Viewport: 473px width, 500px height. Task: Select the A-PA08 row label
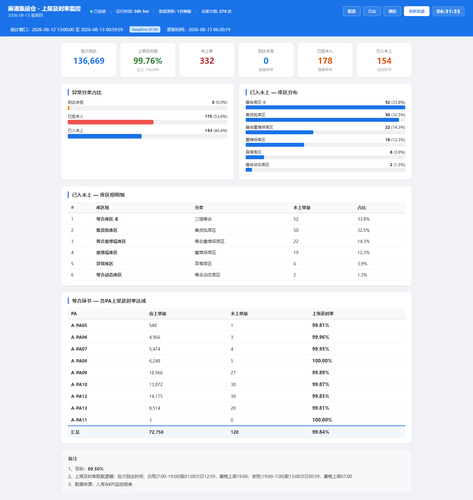click(79, 361)
